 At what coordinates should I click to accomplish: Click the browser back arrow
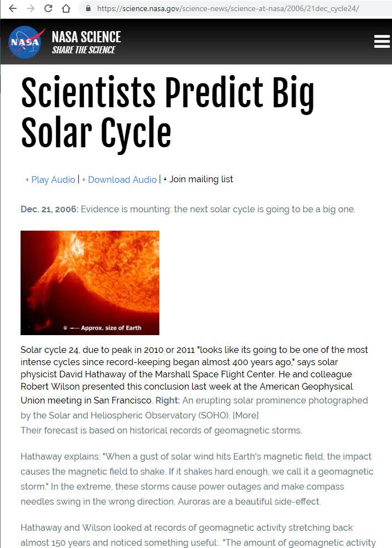pos(13,8)
